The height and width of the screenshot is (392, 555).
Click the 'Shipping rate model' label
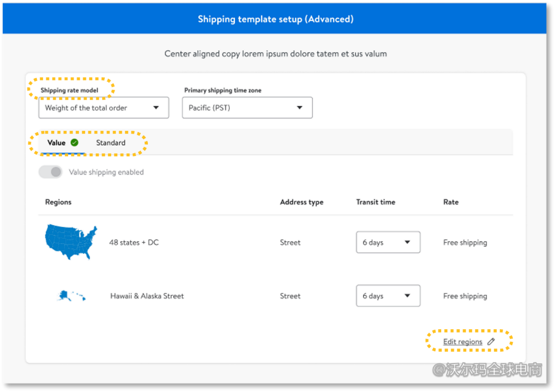[69, 90]
